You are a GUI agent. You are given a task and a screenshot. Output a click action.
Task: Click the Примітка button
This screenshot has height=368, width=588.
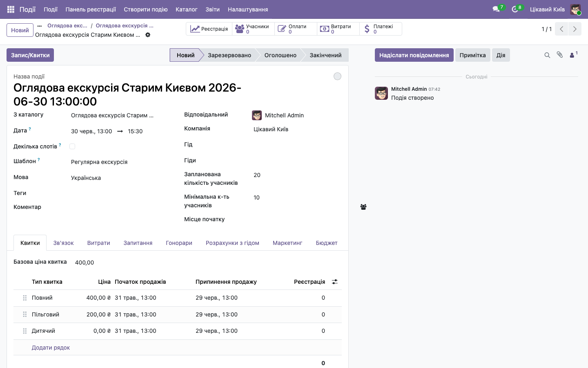[472, 55]
